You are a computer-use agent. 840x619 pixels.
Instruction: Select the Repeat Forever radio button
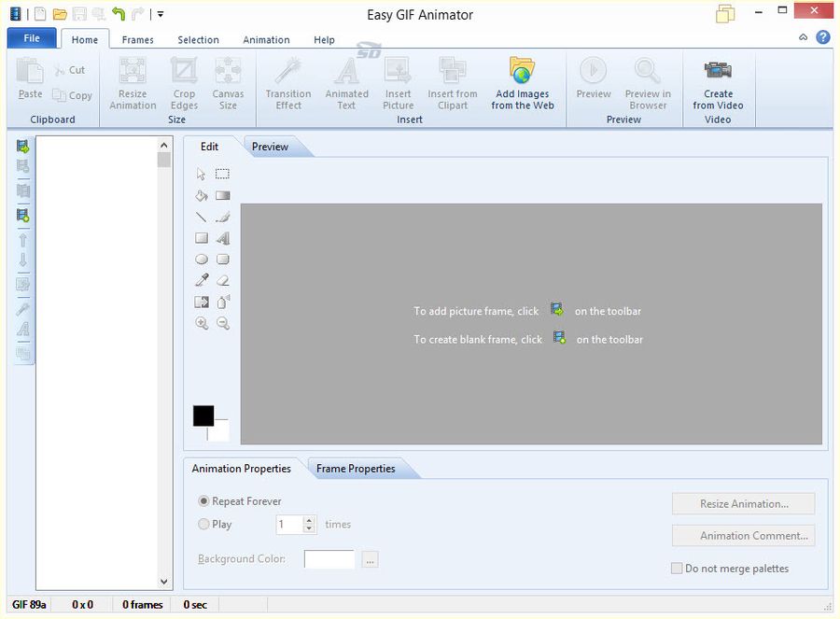[203, 501]
